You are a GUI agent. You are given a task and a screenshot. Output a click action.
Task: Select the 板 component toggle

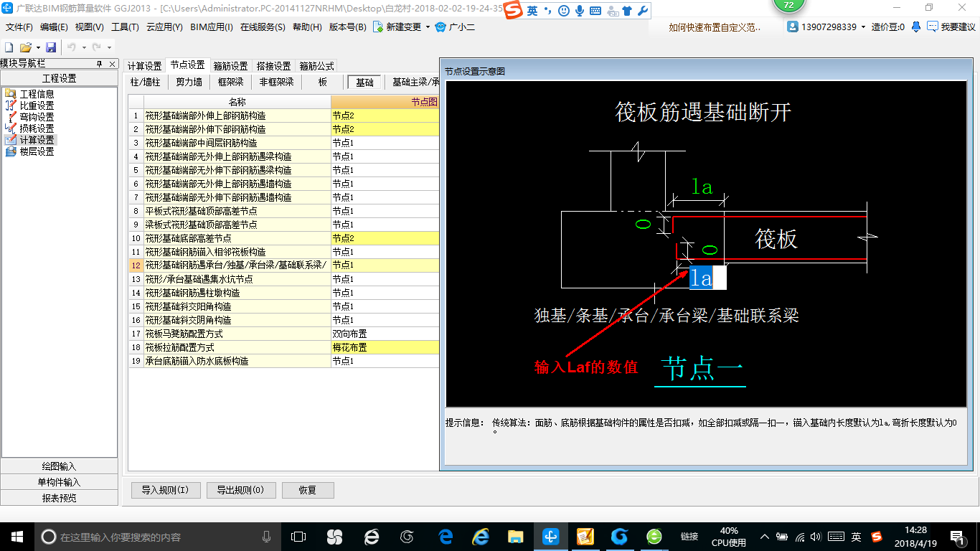point(323,82)
